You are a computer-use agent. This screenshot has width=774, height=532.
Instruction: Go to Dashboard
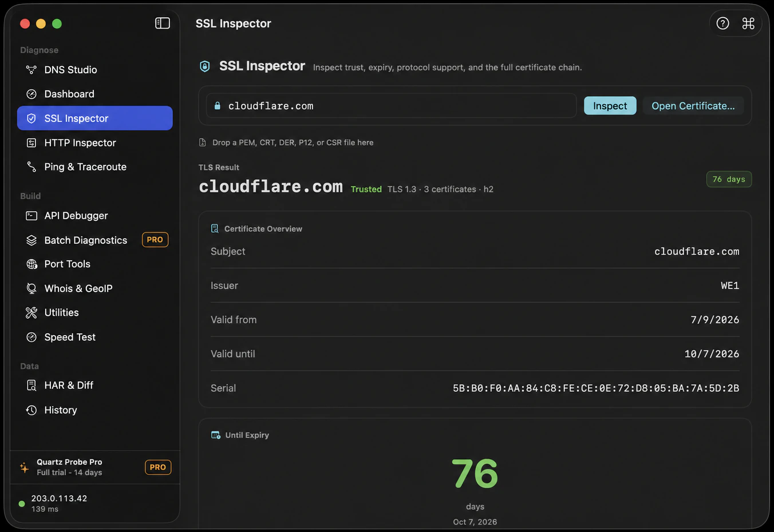pos(95,94)
